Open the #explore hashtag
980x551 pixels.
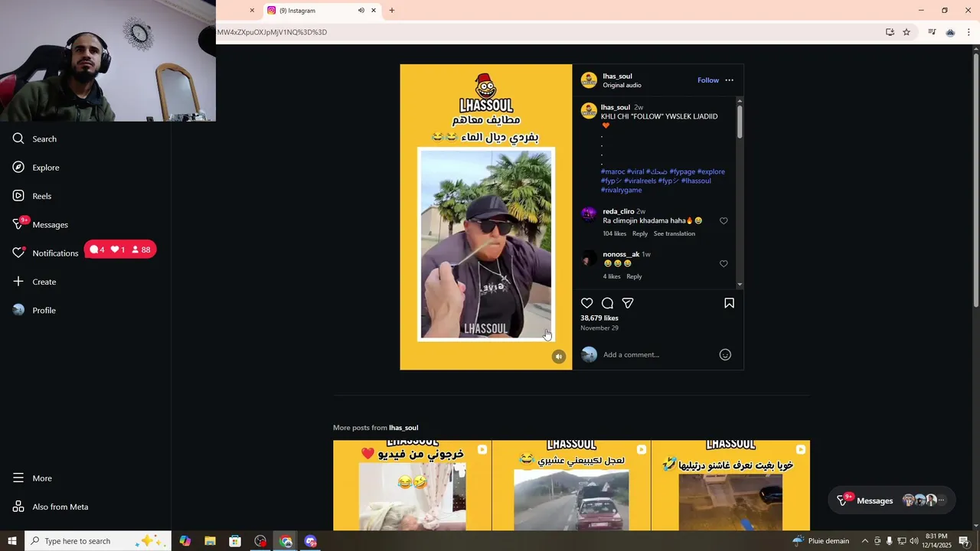coord(711,171)
